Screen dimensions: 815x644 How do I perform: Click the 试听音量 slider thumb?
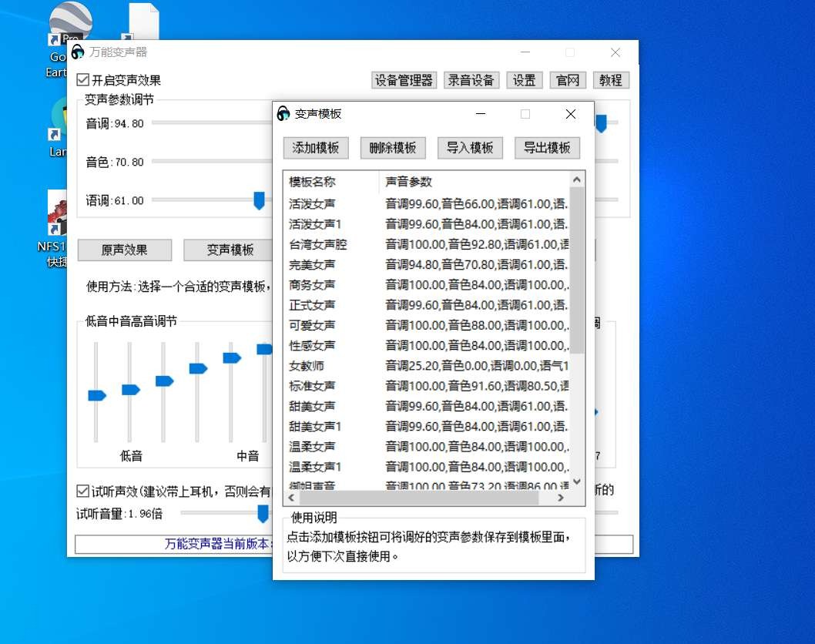click(x=263, y=513)
